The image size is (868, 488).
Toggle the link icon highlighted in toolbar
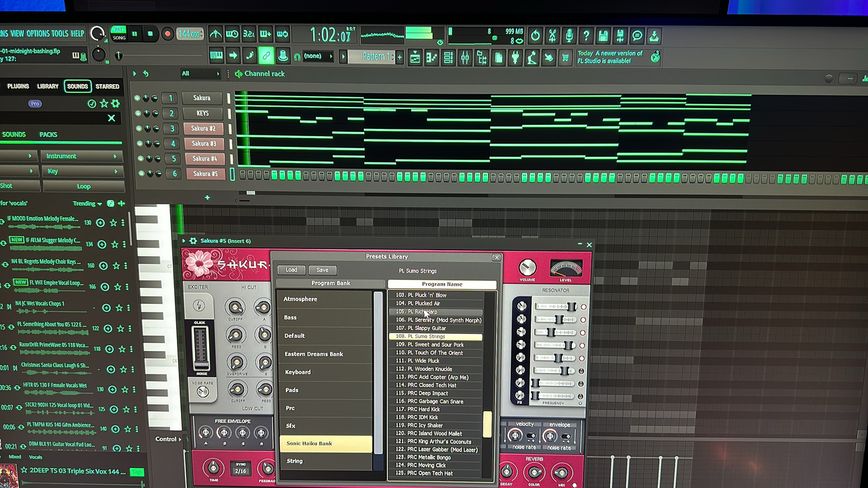(266, 55)
